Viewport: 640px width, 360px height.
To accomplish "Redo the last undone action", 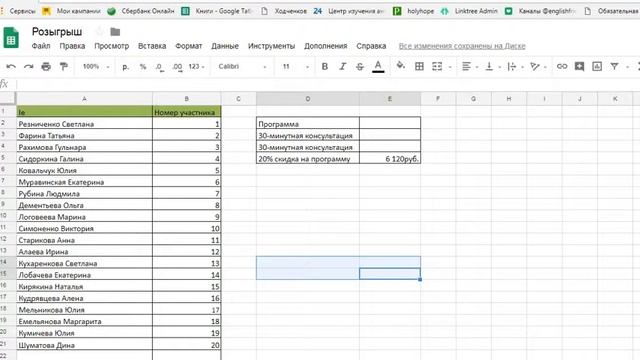I will 28,67.
